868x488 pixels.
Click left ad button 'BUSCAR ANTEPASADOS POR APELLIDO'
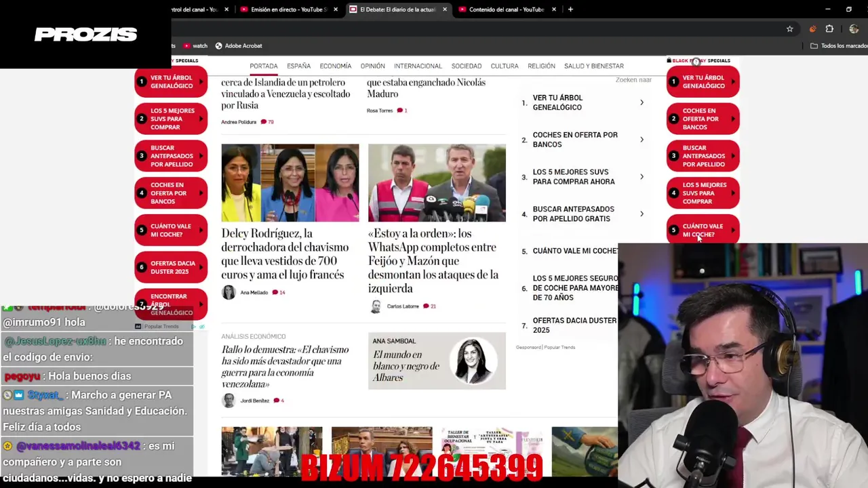171,156
